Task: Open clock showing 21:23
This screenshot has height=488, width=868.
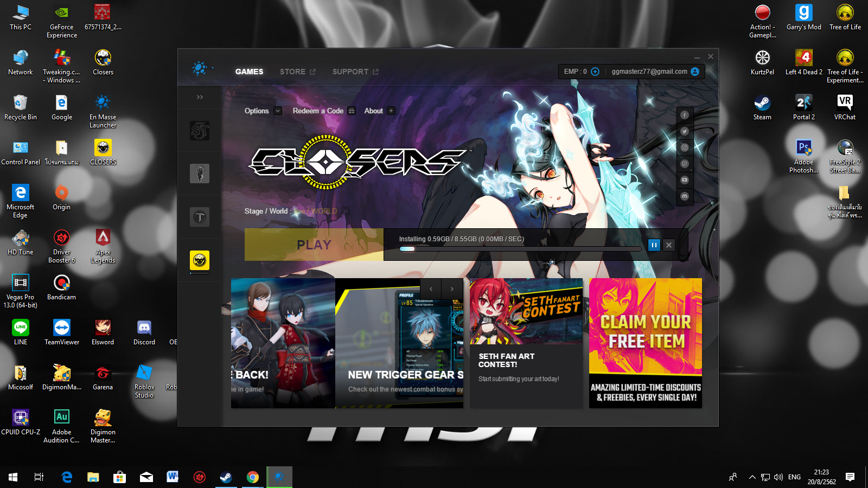Action: coord(821,477)
